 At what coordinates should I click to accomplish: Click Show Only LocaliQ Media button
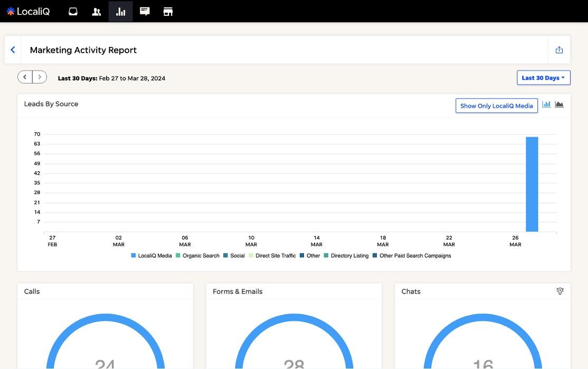[496, 106]
